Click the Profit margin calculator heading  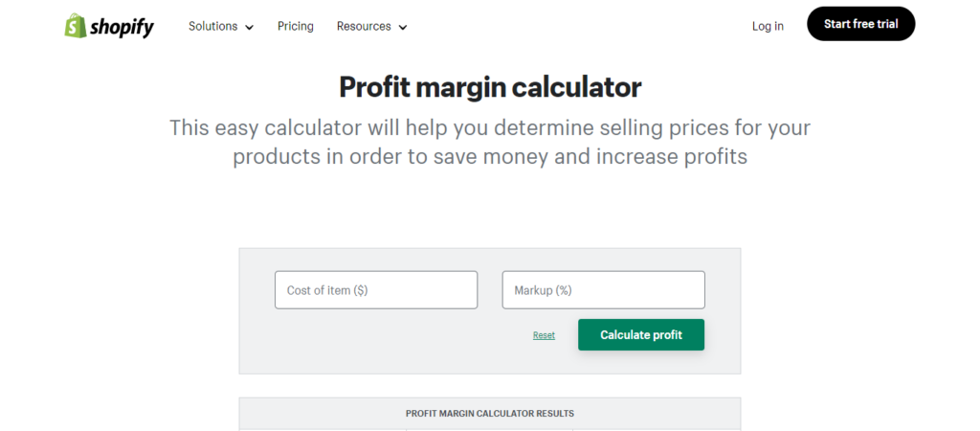point(490,87)
